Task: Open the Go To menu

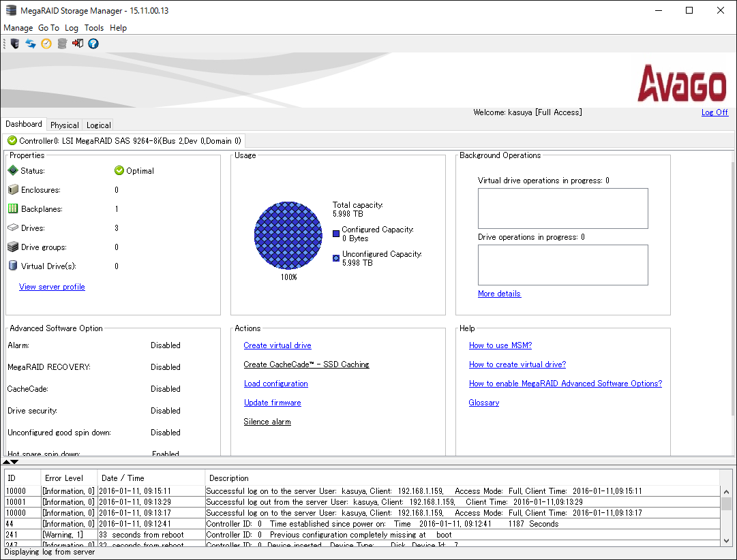Action: (x=49, y=28)
